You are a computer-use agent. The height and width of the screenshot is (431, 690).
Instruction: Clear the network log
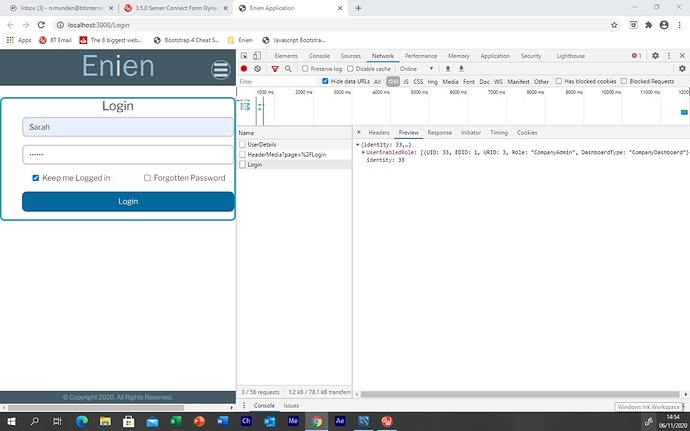[x=258, y=69]
